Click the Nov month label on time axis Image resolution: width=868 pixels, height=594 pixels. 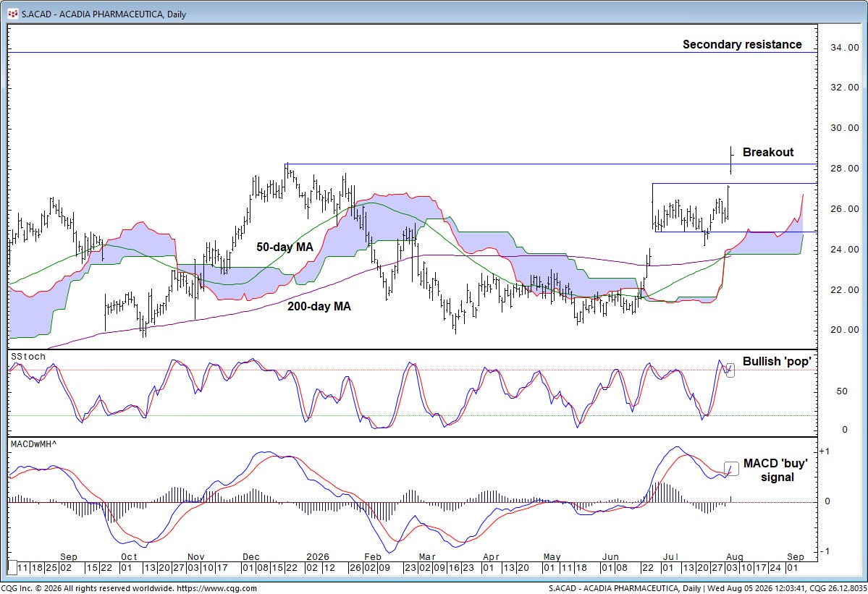196,557
